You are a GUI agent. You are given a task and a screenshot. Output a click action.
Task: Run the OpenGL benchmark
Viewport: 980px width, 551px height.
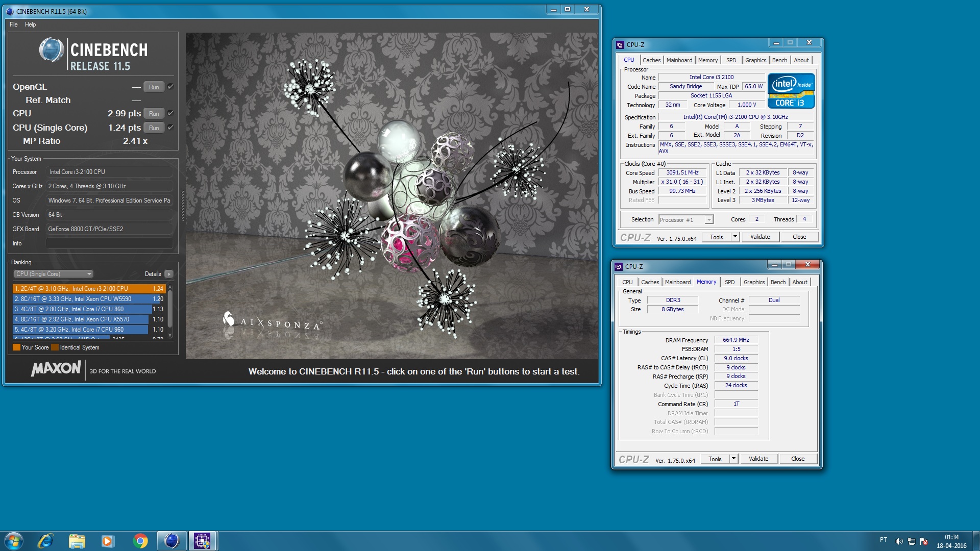pyautogui.click(x=154, y=87)
